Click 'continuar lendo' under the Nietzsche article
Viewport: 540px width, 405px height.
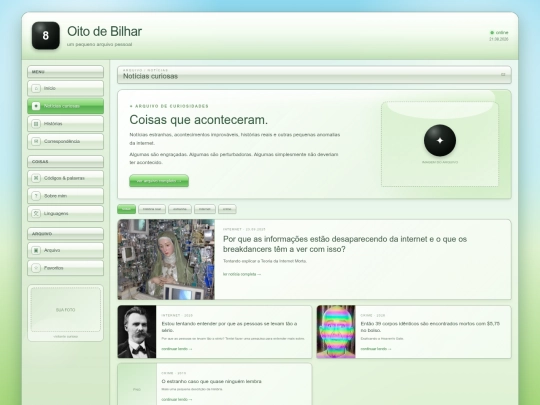(177, 349)
